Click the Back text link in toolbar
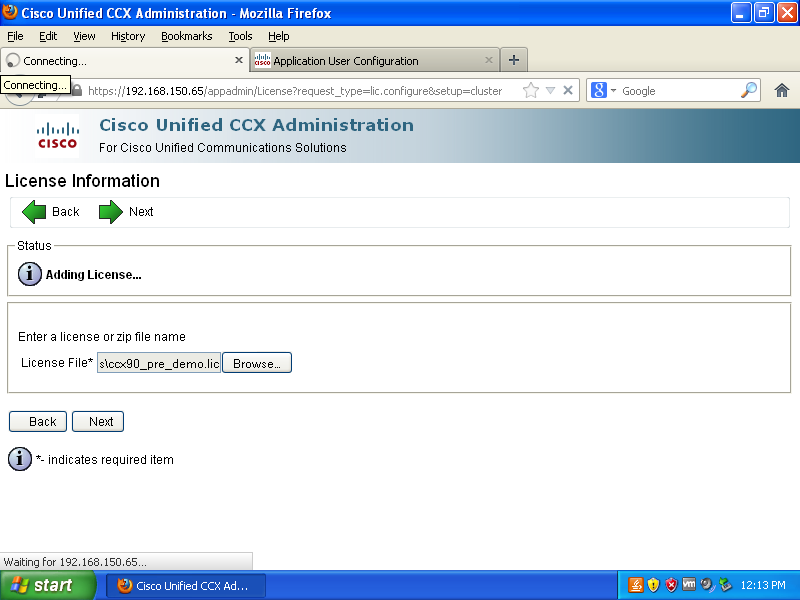This screenshot has height=600, width=800. 66,212
